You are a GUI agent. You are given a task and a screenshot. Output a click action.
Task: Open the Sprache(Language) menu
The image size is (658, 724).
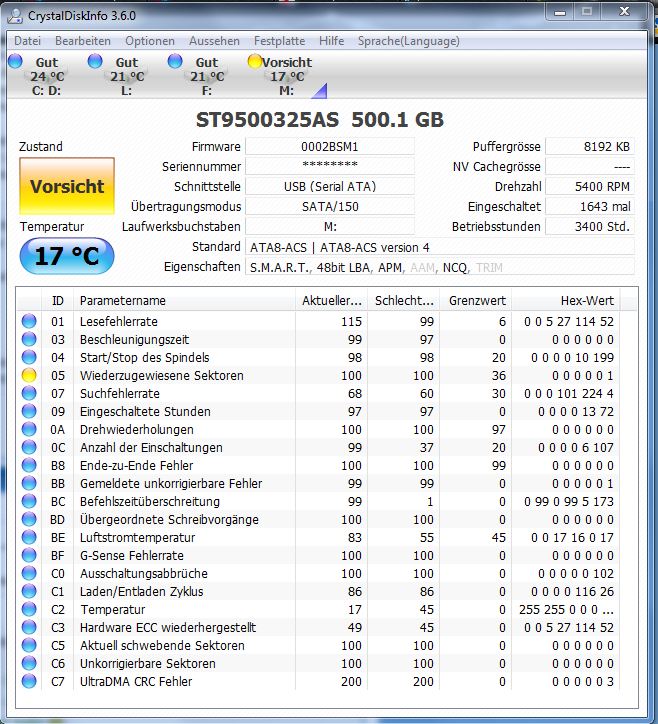click(409, 41)
